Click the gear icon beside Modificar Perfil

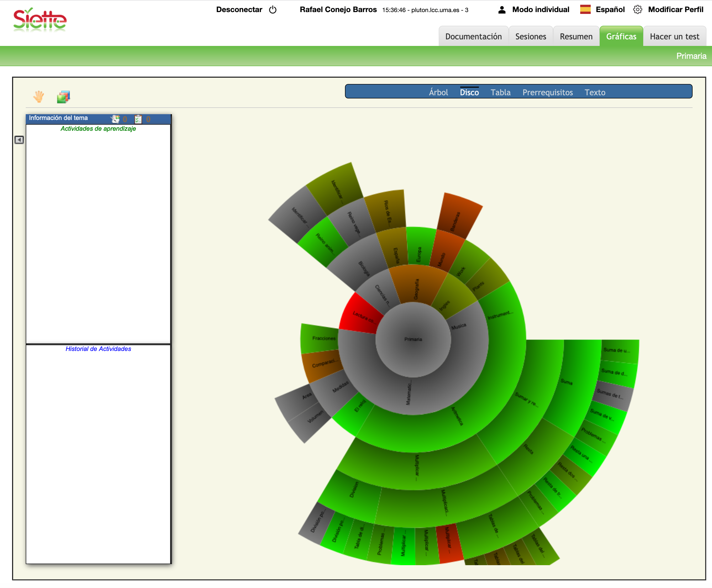[x=637, y=9]
